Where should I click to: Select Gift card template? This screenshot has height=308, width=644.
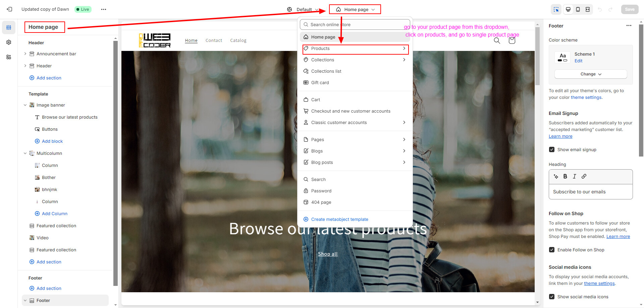[355, 83]
